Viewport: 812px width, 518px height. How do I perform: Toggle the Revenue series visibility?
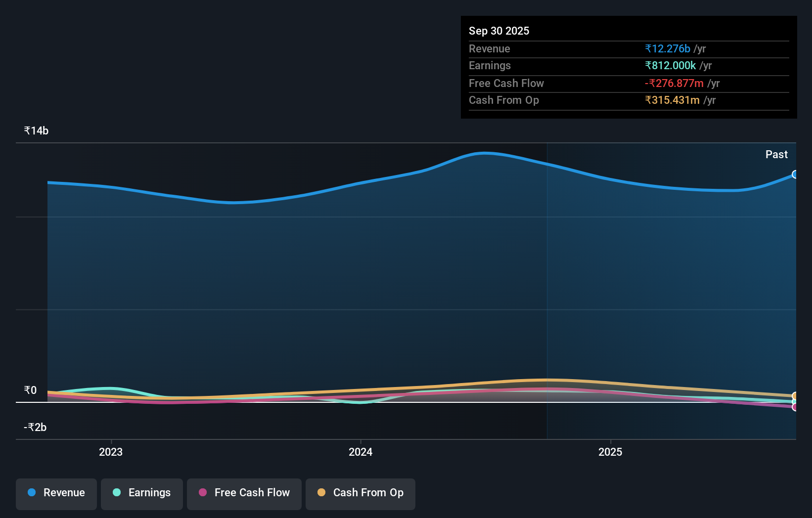[56, 494]
